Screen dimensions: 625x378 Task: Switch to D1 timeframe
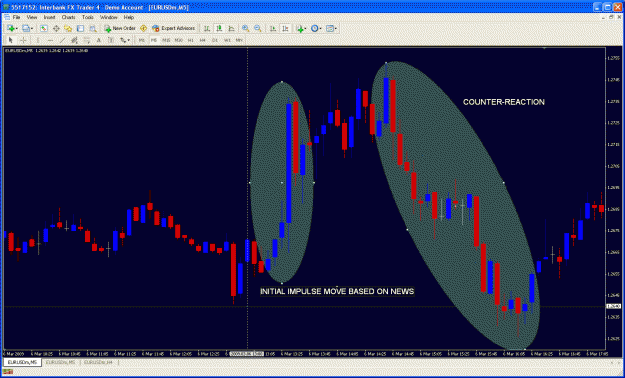pos(215,40)
